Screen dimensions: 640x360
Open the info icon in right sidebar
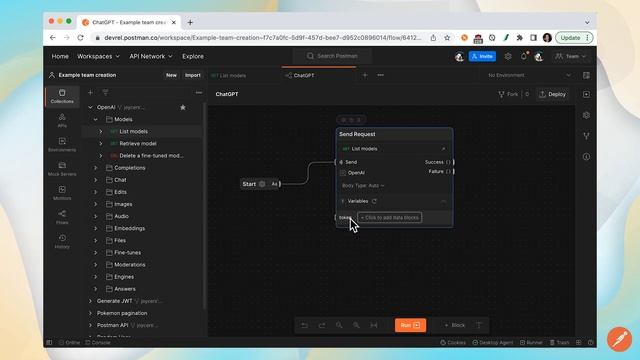coord(586,157)
